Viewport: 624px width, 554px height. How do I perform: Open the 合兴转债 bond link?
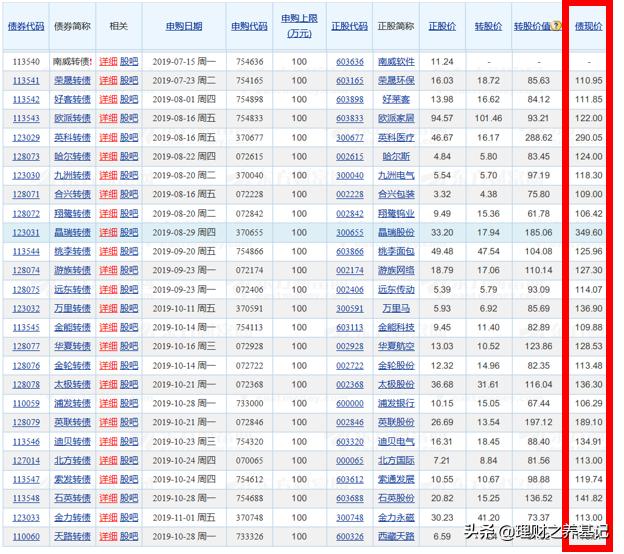coord(72,195)
